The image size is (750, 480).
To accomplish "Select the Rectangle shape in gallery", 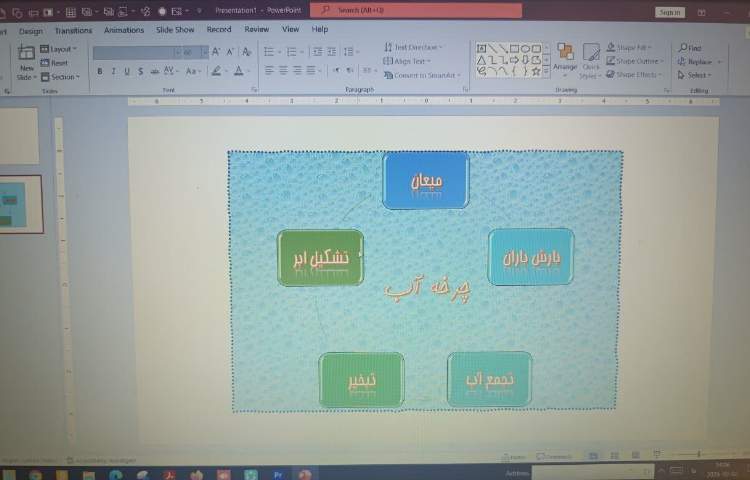I will (x=514, y=48).
